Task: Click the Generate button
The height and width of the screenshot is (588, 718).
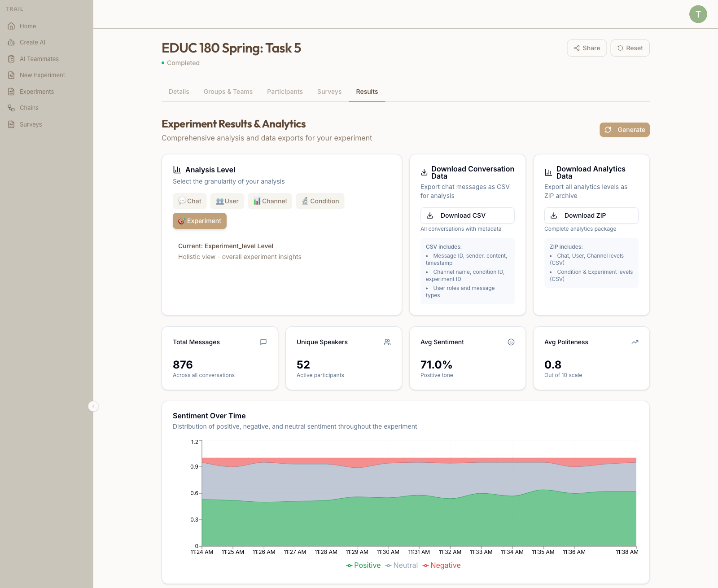Action: (x=625, y=130)
